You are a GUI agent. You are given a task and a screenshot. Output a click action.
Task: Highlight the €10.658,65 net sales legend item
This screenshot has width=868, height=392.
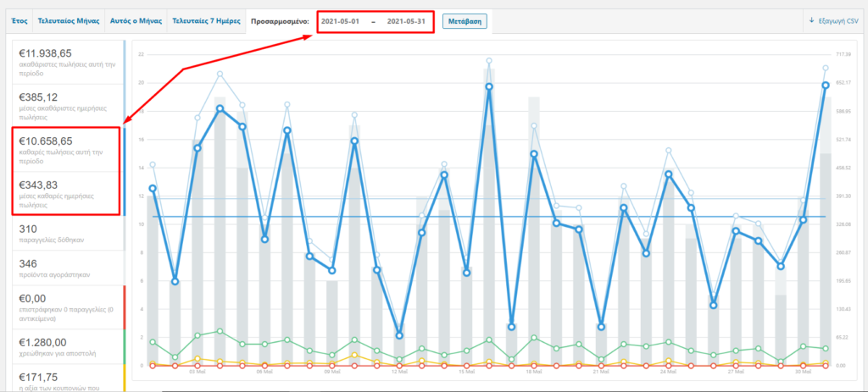click(66, 147)
